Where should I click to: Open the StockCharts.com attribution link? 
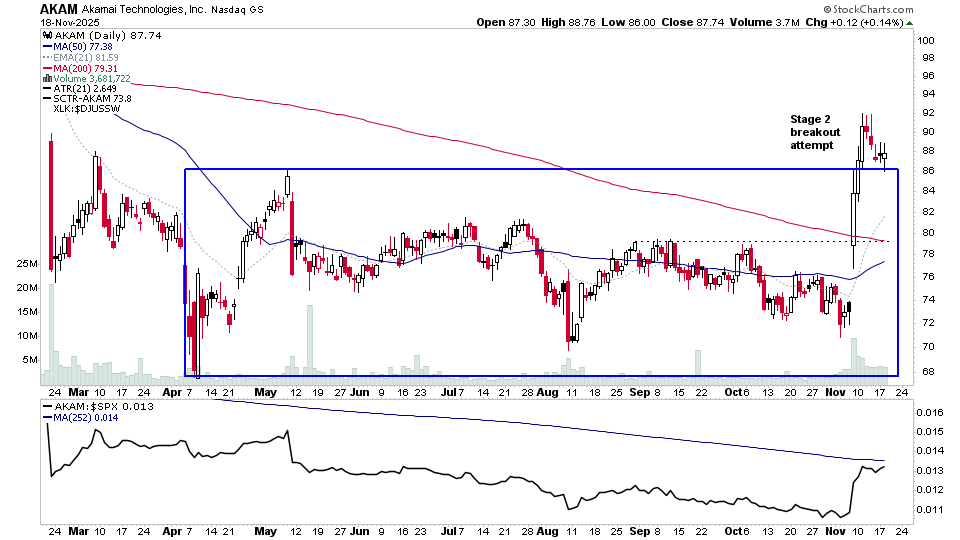click(x=868, y=9)
